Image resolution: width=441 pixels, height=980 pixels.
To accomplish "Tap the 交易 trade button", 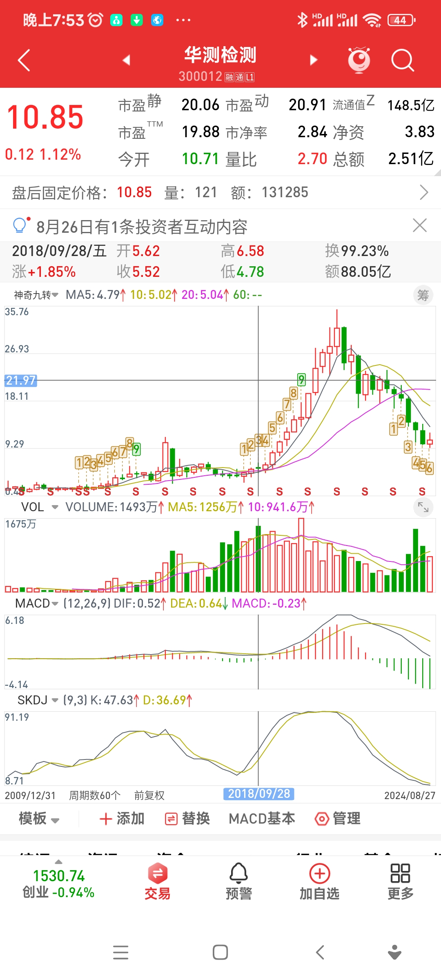I will point(158,882).
